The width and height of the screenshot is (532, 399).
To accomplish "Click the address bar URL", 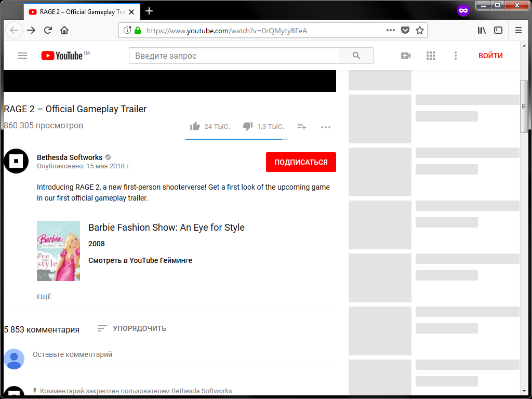I will pos(227,31).
